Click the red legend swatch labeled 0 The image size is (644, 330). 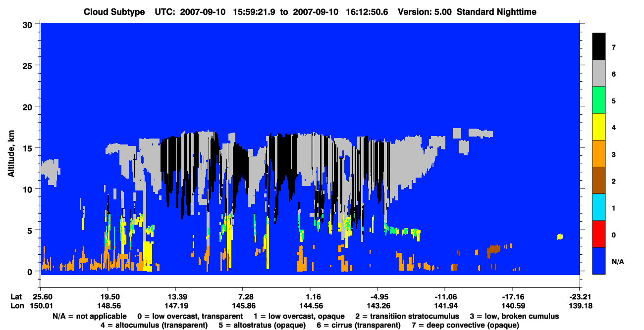pos(599,234)
